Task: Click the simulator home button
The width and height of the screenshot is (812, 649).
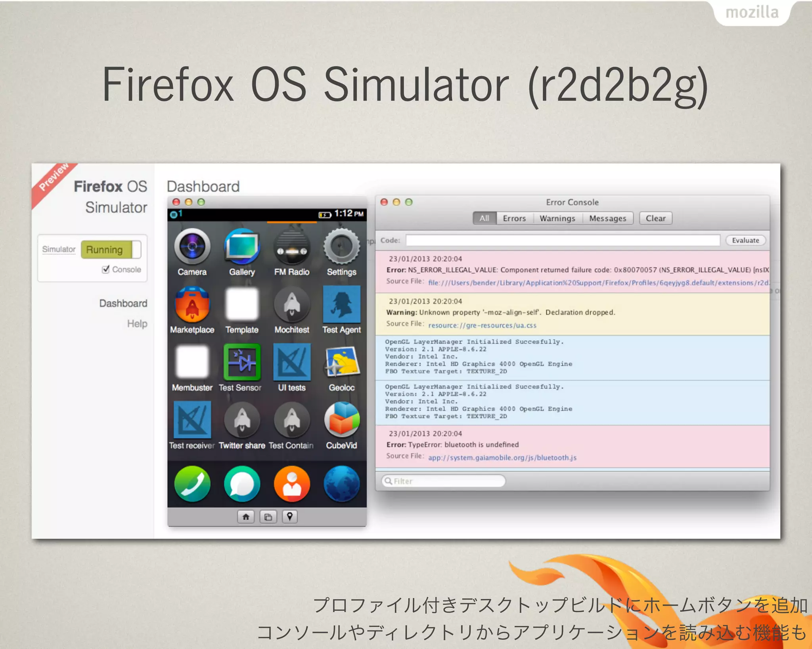Action: coord(246,517)
